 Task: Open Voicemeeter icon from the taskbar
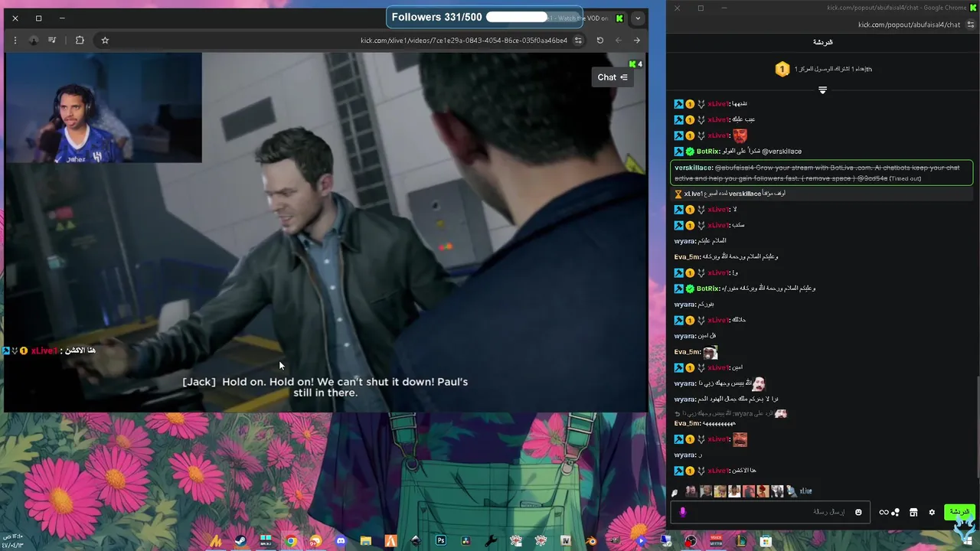pos(716,541)
